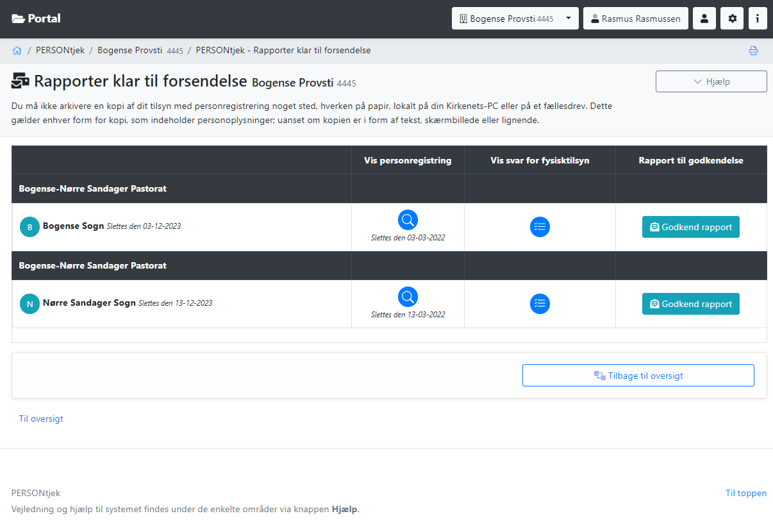
Task: Click Tilbage til oversigt button
Action: pos(638,376)
